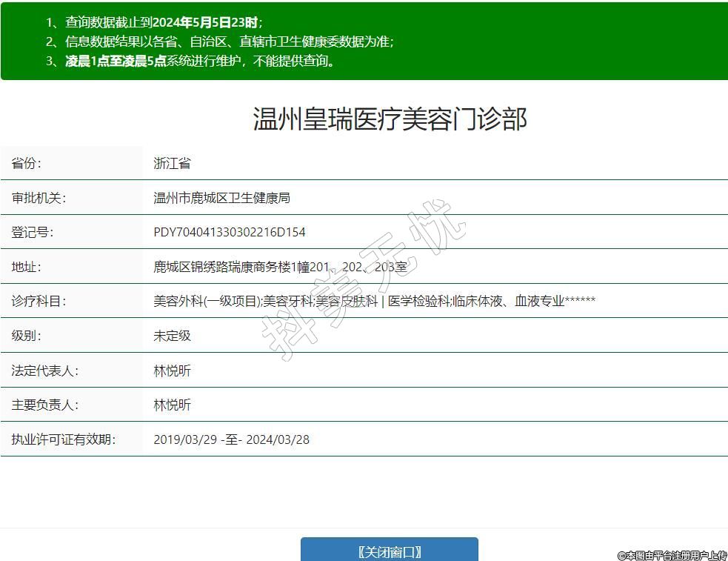Click the level value 未定级
This screenshot has width=728, height=561.
(x=172, y=336)
